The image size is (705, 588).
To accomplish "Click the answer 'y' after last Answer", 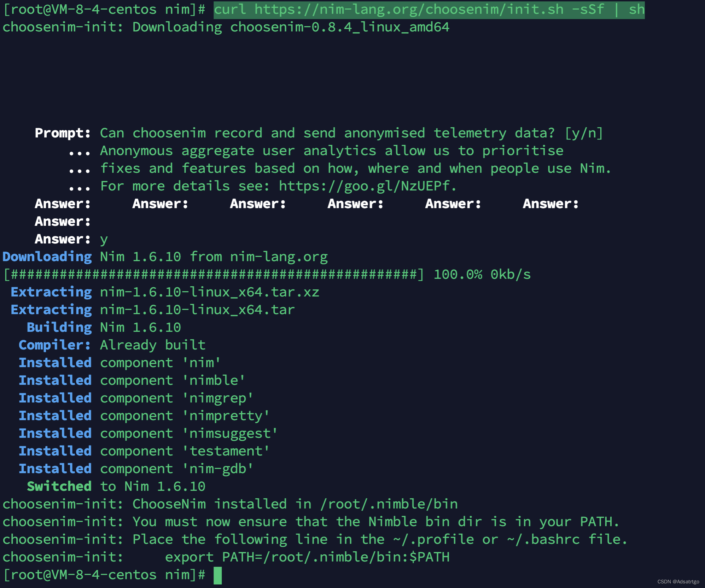I will point(104,240).
